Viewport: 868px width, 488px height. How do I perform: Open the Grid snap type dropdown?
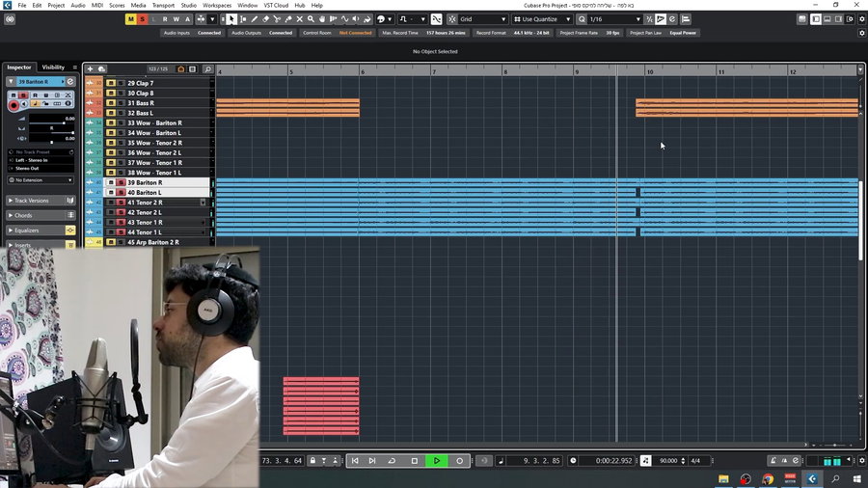pos(482,19)
